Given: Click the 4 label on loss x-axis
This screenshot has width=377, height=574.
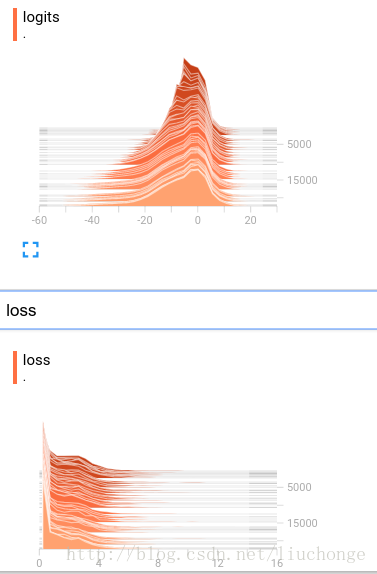Looking at the screenshot, I should (99, 563).
